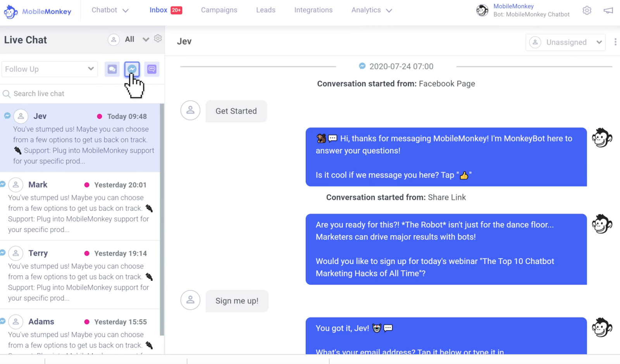This screenshot has height=364, width=620.
Task: Click the search magnifier icon
Action: [x=7, y=94]
